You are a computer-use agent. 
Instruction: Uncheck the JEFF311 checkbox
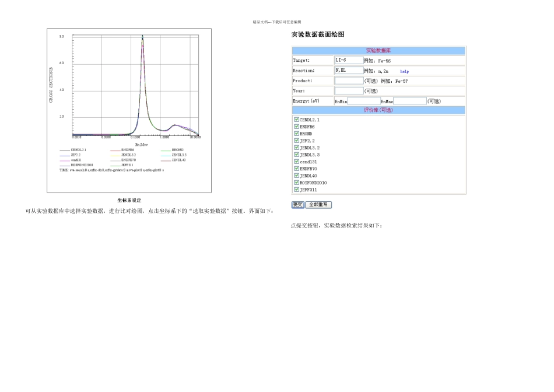(296, 190)
